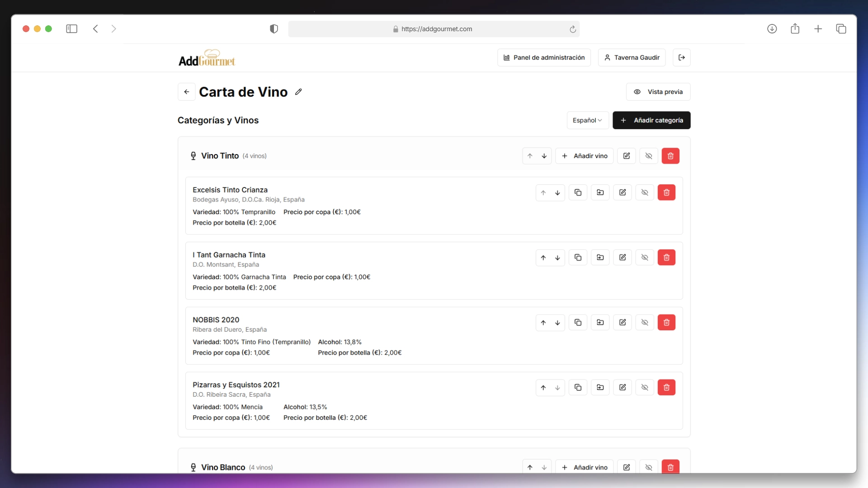Image resolution: width=868 pixels, height=488 pixels.
Task: Open a new Safari tab
Action: [x=818, y=29]
